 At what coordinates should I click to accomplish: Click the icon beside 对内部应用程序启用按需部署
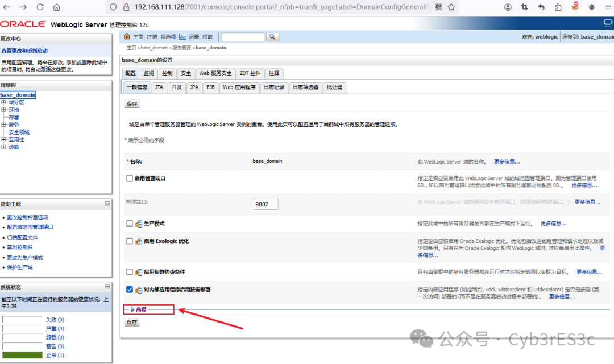(x=138, y=290)
